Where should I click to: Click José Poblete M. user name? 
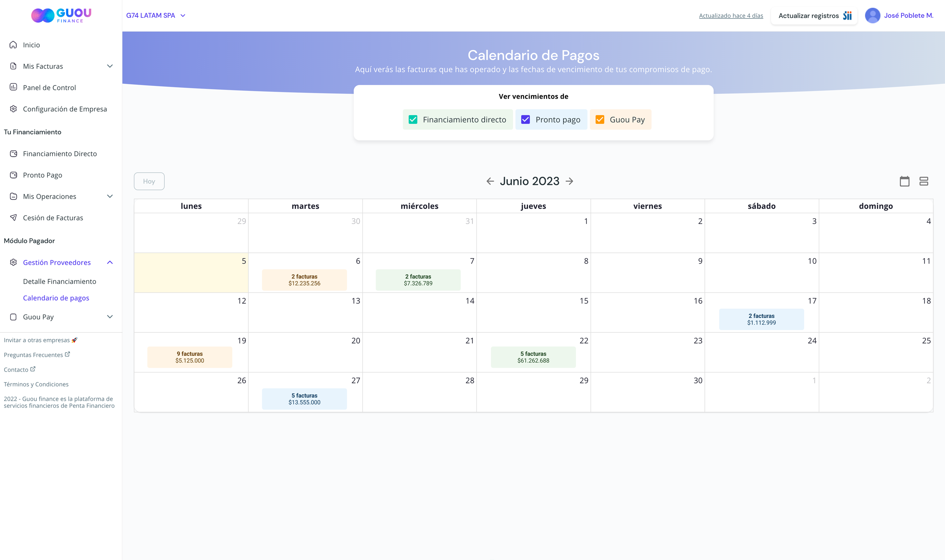coord(908,16)
